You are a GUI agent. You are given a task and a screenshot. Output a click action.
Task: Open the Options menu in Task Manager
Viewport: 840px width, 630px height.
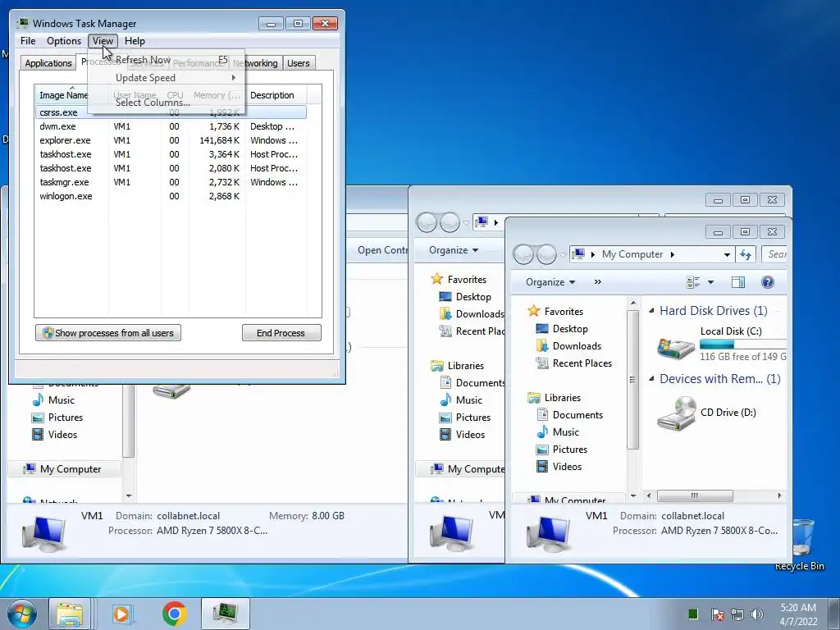[x=64, y=41]
